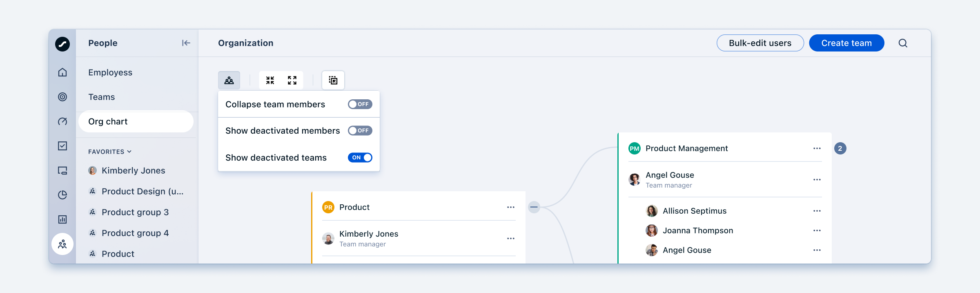The image size is (980, 293).
Task: Click the home icon in the left rail
Action: click(x=62, y=72)
